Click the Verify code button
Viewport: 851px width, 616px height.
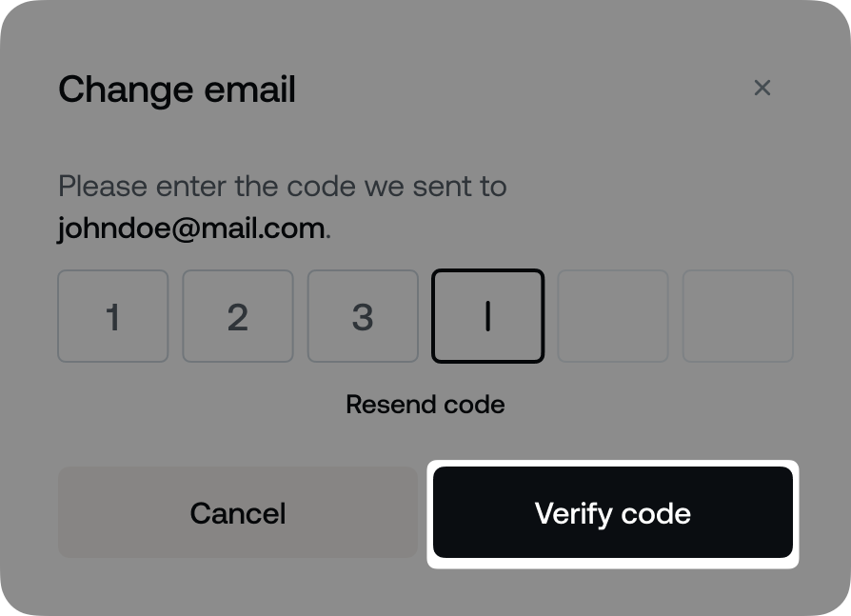[x=612, y=513]
